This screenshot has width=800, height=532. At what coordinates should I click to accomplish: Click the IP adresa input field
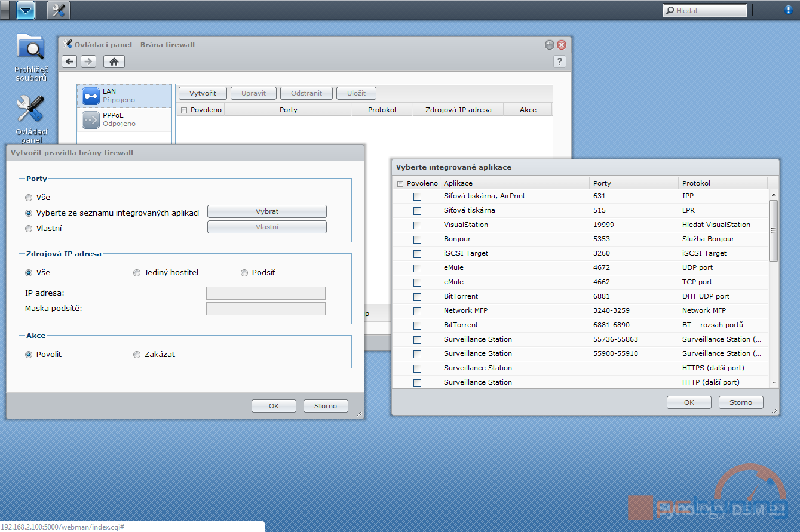point(266,293)
